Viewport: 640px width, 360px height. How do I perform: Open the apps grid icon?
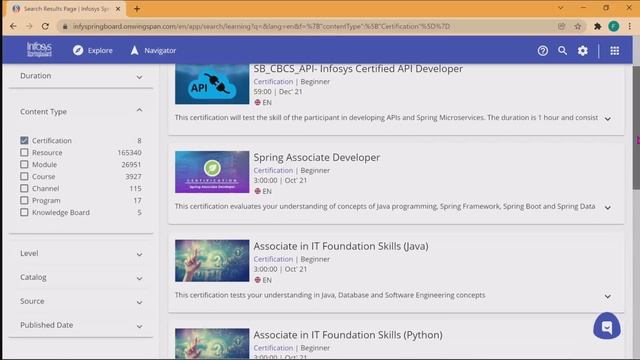(614, 51)
